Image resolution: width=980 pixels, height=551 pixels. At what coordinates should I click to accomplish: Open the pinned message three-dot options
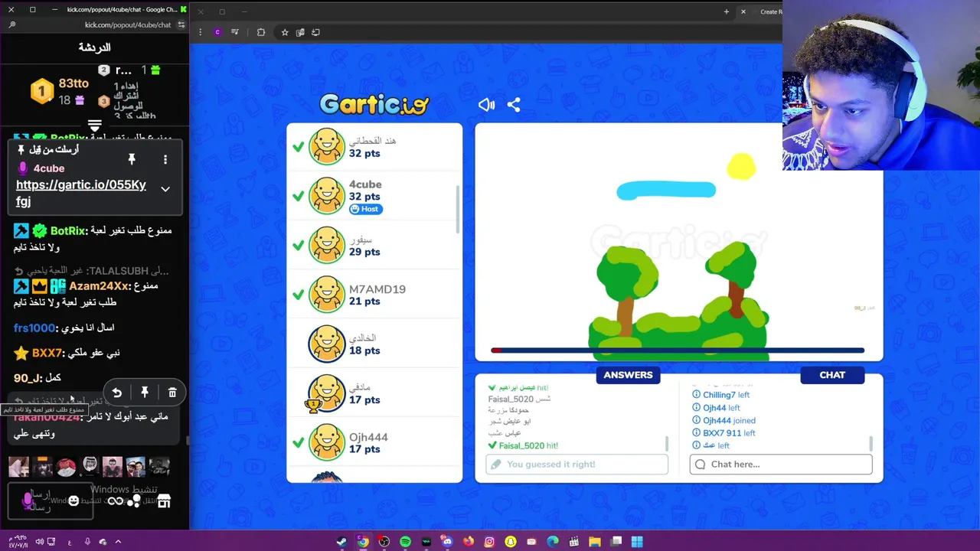click(165, 159)
